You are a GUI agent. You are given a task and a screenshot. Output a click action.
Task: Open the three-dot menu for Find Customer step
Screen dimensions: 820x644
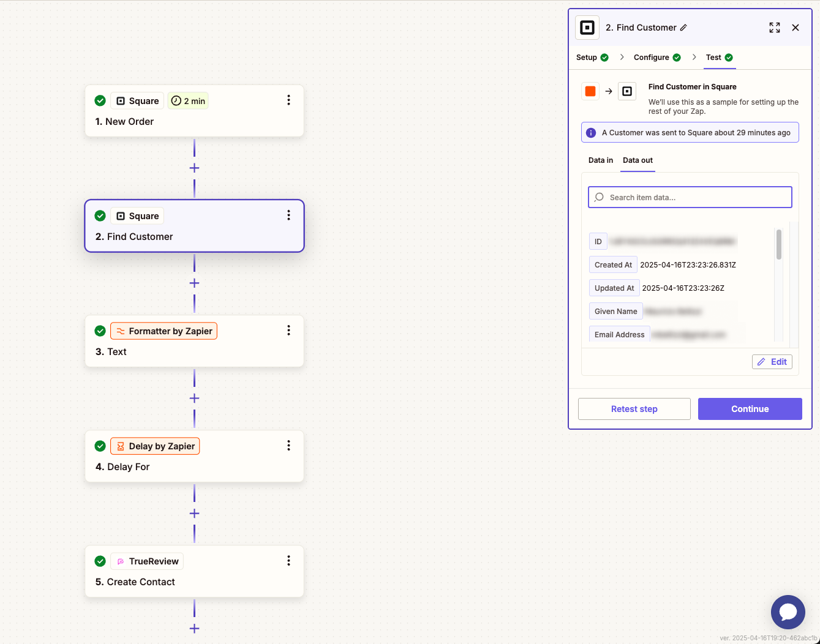point(288,215)
